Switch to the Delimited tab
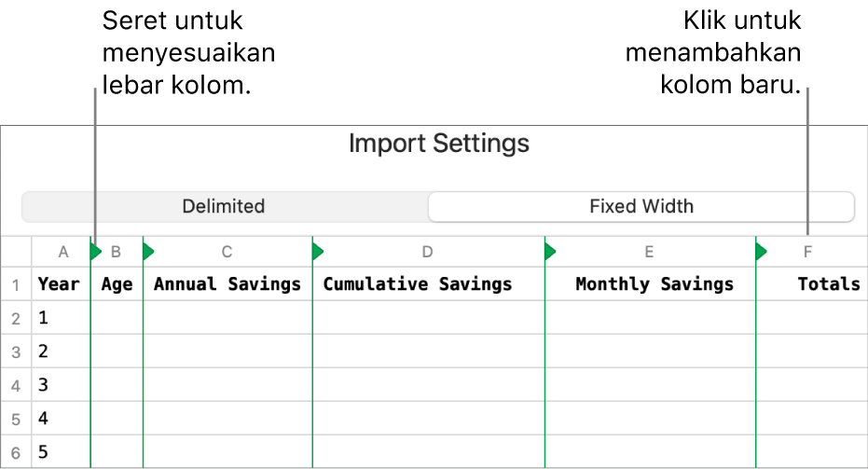The width and height of the screenshot is (868, 469). tap(224, 206)
